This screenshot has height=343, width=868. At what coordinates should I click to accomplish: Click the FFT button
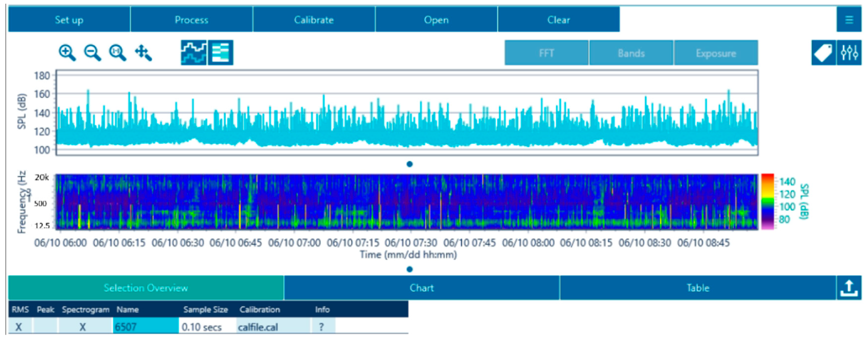coord(546,53)
